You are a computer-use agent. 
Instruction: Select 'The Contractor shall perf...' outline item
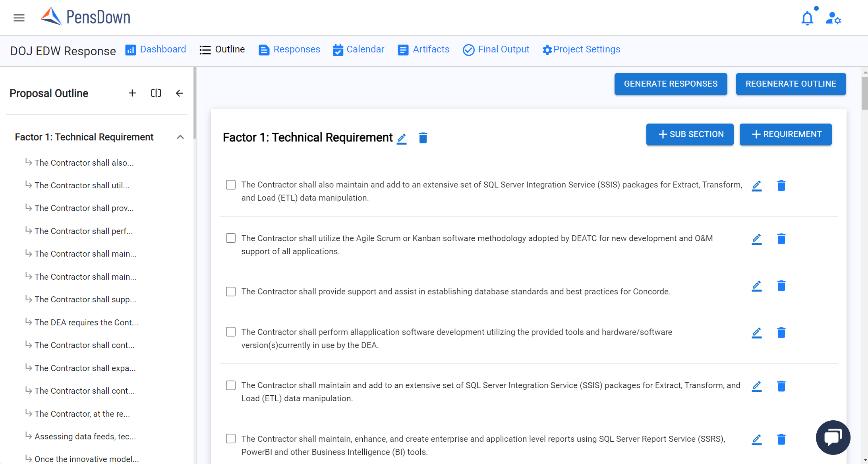[83, 231]
